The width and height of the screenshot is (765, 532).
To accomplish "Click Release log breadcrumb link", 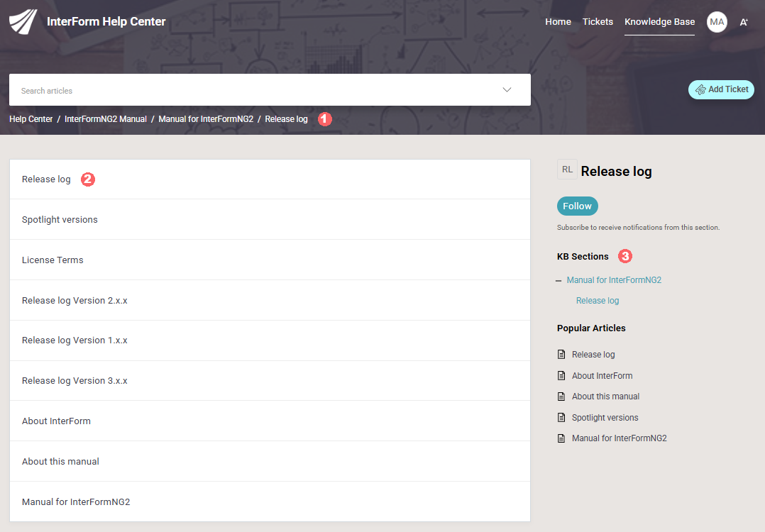I will (287, 119).
